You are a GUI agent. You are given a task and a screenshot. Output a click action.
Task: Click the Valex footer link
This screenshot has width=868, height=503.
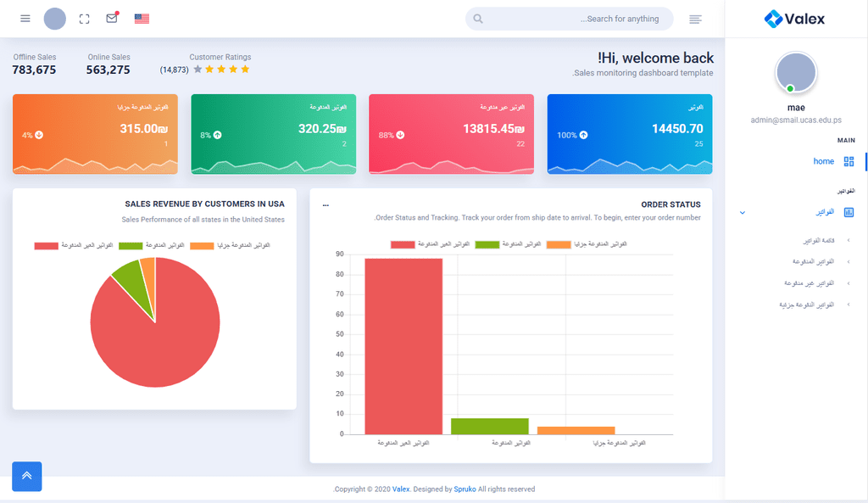[x=401, y=489]
